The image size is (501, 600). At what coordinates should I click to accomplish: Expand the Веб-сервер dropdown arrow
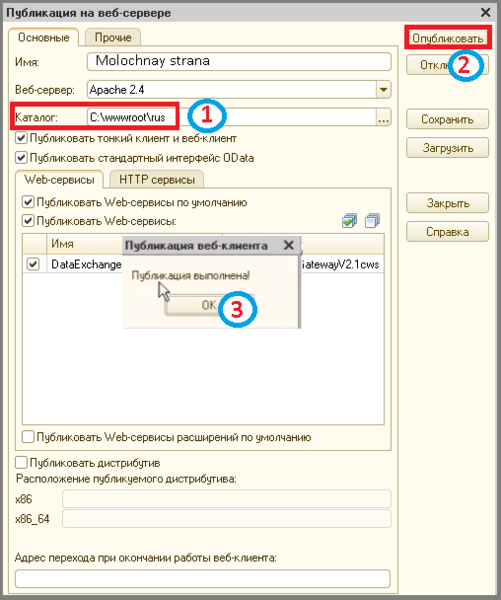point(384,90)
